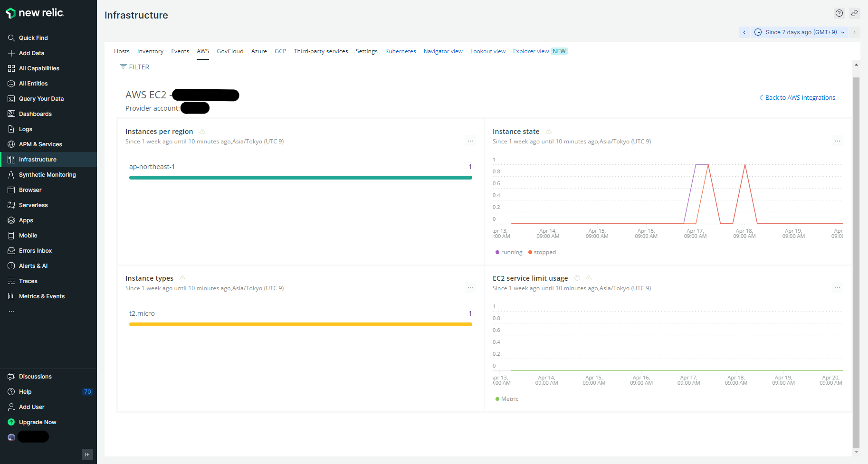Open Quick Find search icon
This screenshot has height=464, width=868.
coord(11,38)
